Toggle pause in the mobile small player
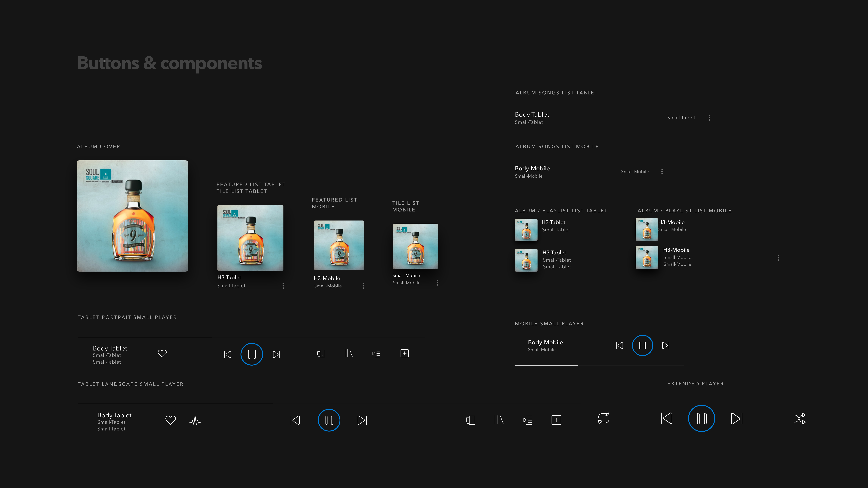868x488 pixels. [642, 345]
